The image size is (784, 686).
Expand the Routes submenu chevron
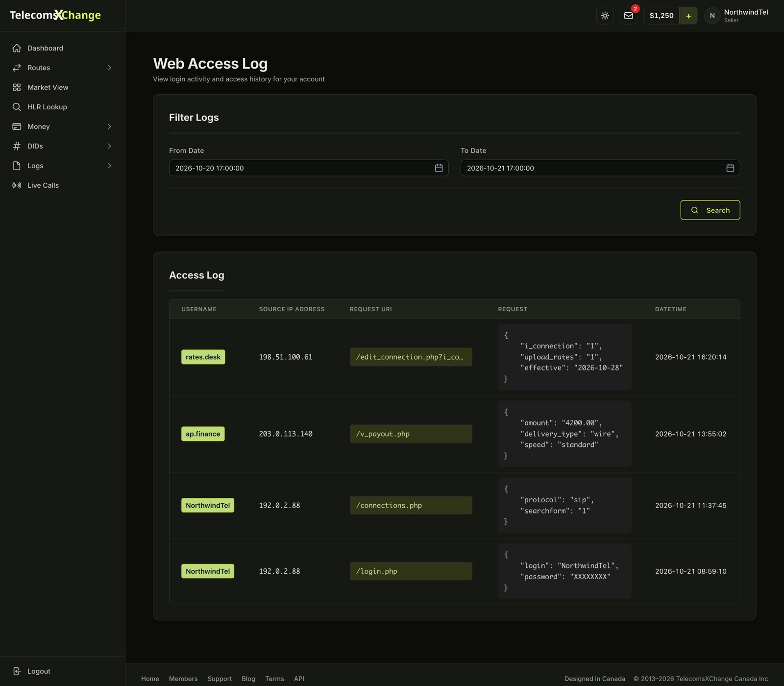pyautogui.click(x=109, y=68)
